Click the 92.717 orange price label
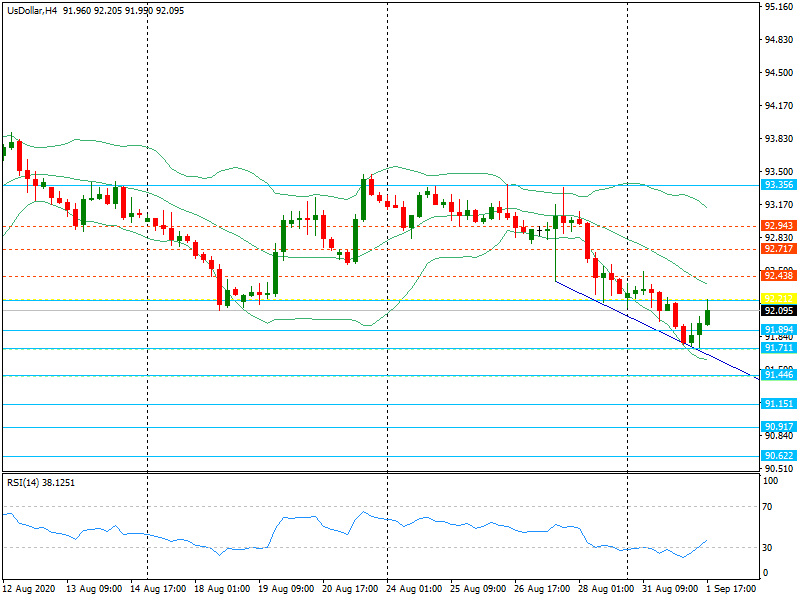Viewport: 800px width, 600px height. coord(778,248)
